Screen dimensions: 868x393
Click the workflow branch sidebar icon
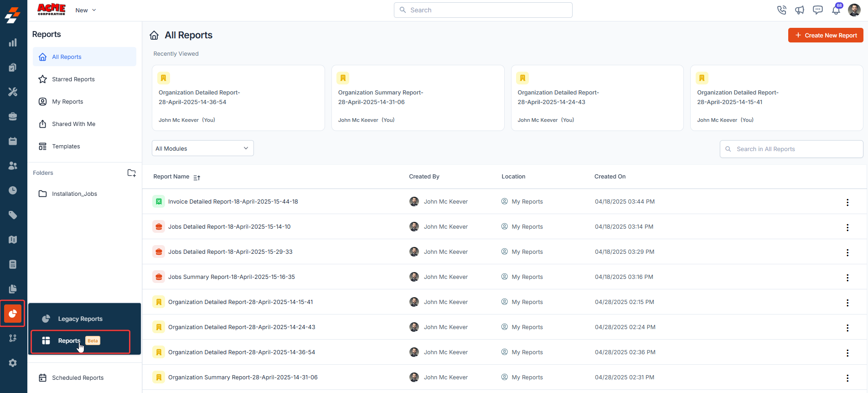point(13,338)
